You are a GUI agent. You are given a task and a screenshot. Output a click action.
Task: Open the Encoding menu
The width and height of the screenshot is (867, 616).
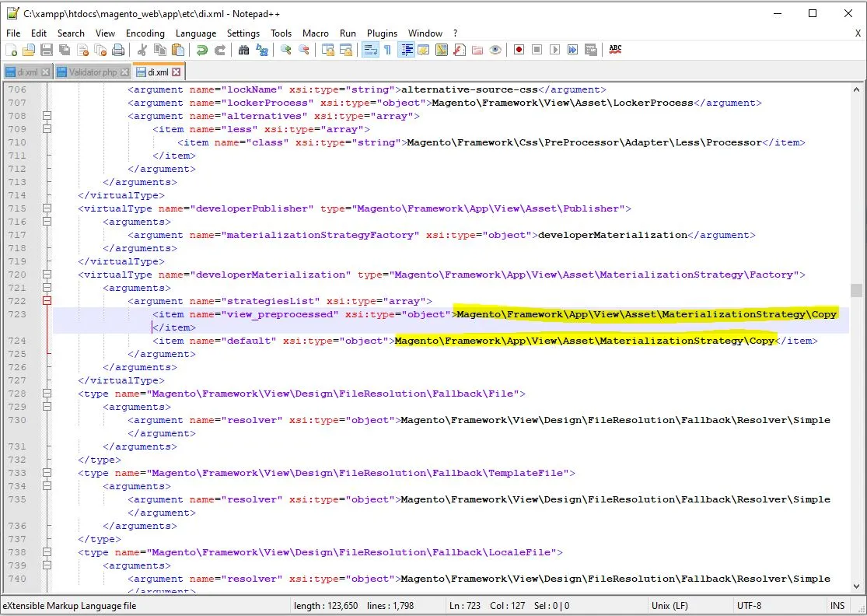[145, 33]
